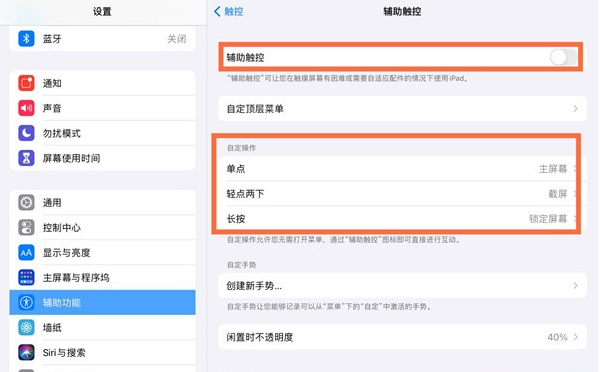
Task: Go back to 触控 page
Action: [x=228, y=11]
